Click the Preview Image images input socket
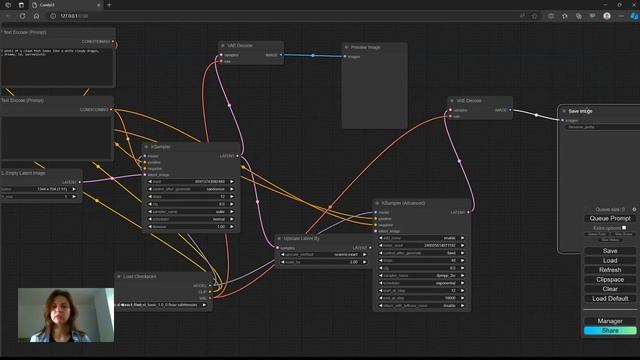The image size is (640, 360). [345, 57]
